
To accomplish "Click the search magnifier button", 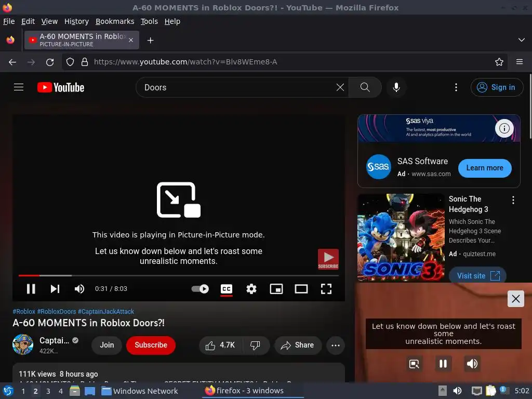I will pos(365,87).
